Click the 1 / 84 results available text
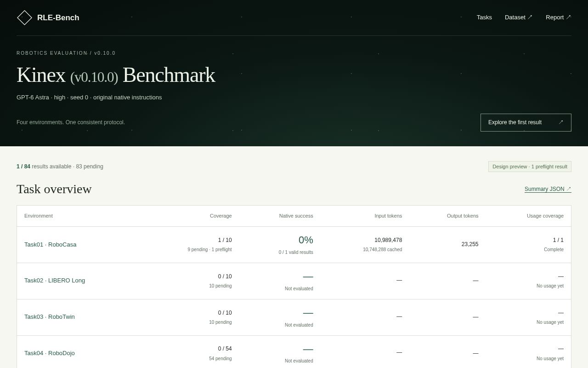Screen dimensions: 588x368 44,167
